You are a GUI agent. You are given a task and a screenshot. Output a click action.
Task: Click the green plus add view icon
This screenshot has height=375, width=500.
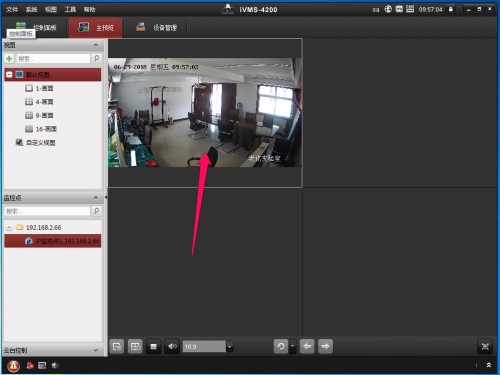(x=9, y=59)
